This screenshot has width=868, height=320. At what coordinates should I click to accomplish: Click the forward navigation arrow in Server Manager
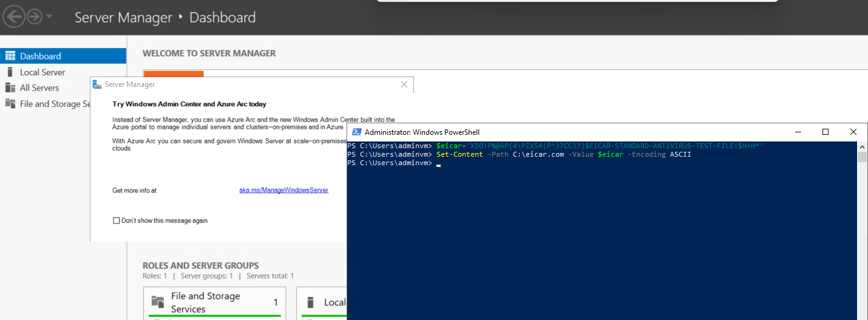(35, 17)
